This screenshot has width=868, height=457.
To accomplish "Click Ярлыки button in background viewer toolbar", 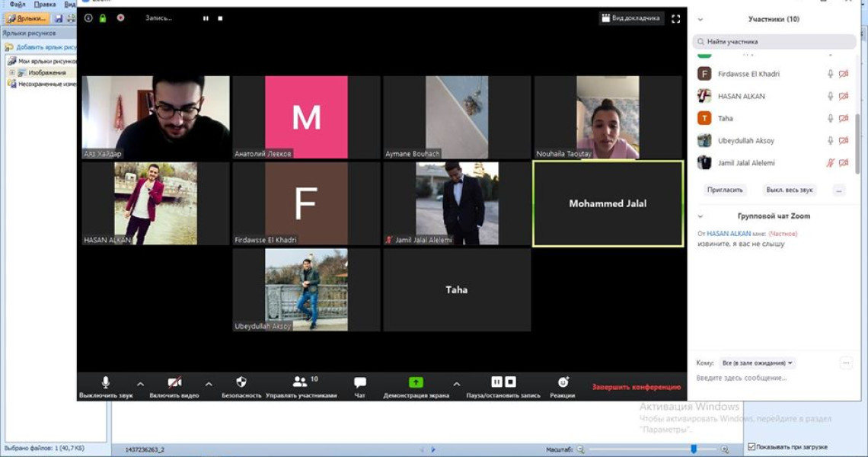I will 27,18.
